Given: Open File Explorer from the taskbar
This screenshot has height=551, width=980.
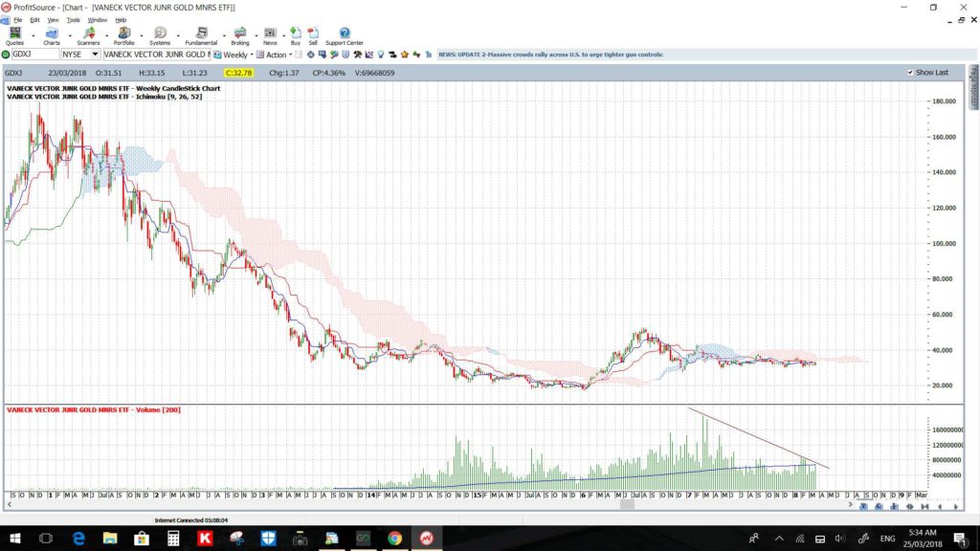Looking at the screenshot, I should tap(110, 538).
